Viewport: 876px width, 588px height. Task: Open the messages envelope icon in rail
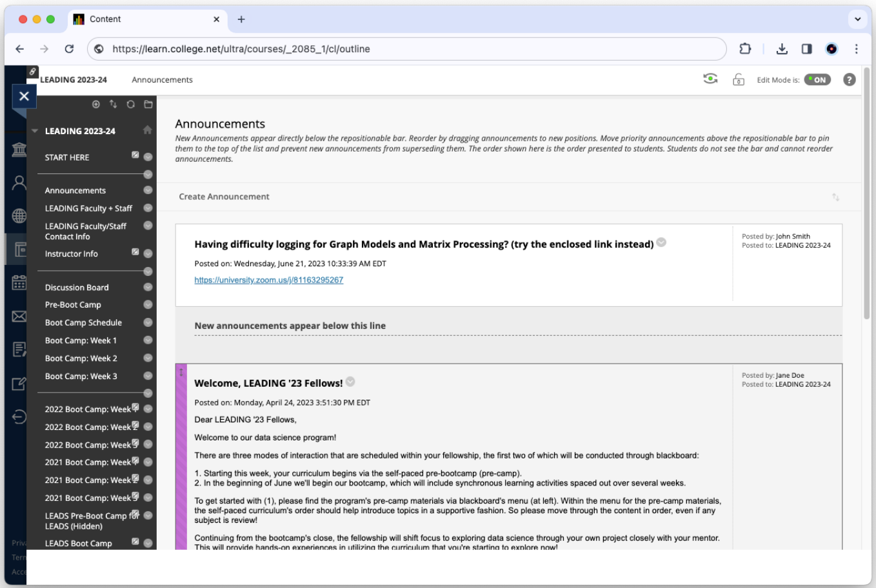coord(19,316)
